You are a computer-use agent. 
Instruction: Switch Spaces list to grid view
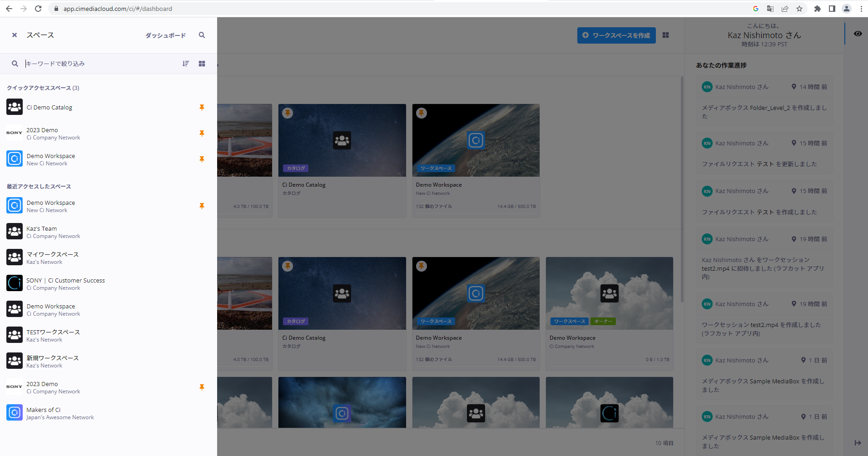[x=202, y=64]
